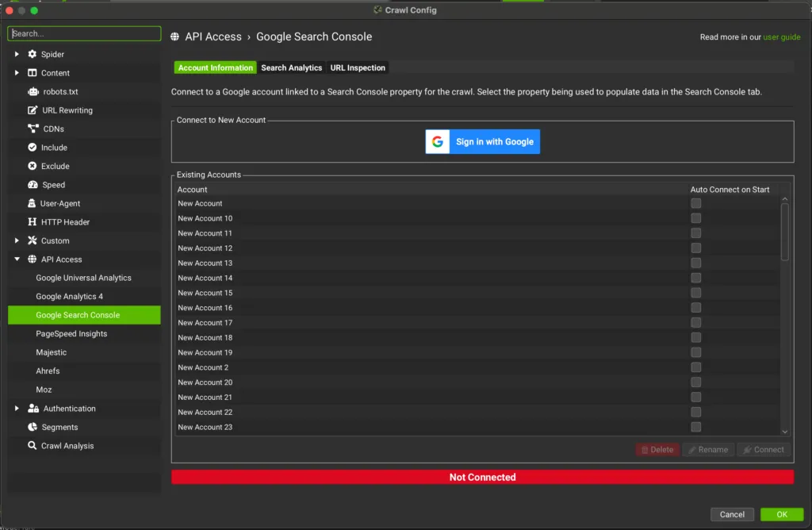The image size is (812, 530).
Task: Click the Content panel icon
Action: click(32, 72)
